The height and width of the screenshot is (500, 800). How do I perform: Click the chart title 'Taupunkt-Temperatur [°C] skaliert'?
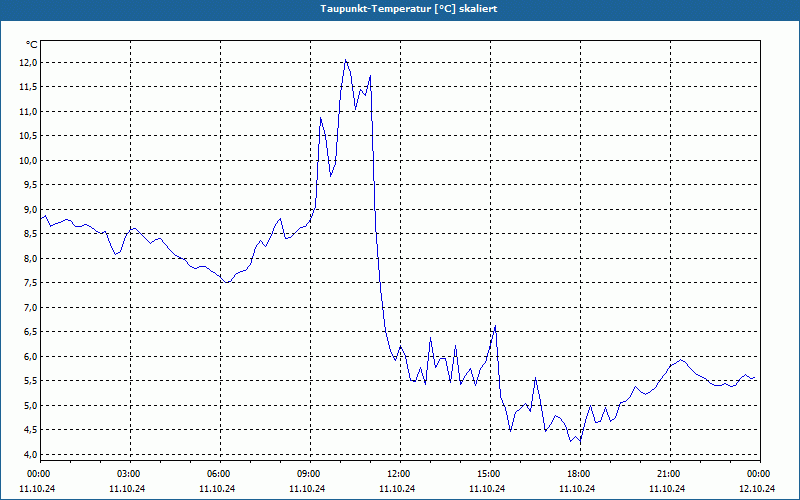[x=409, y=9]
